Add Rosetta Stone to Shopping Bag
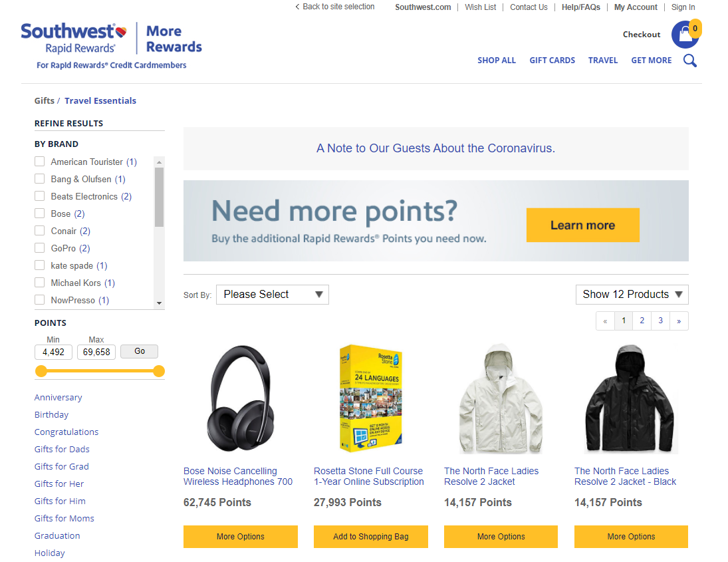The image size is (728, 562). pos(370,536)
